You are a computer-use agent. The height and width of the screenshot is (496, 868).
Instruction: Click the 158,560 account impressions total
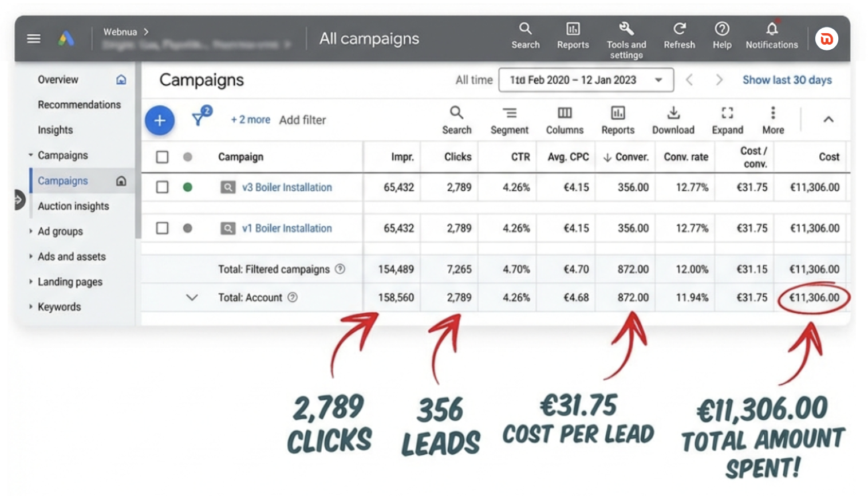[396, 298]
